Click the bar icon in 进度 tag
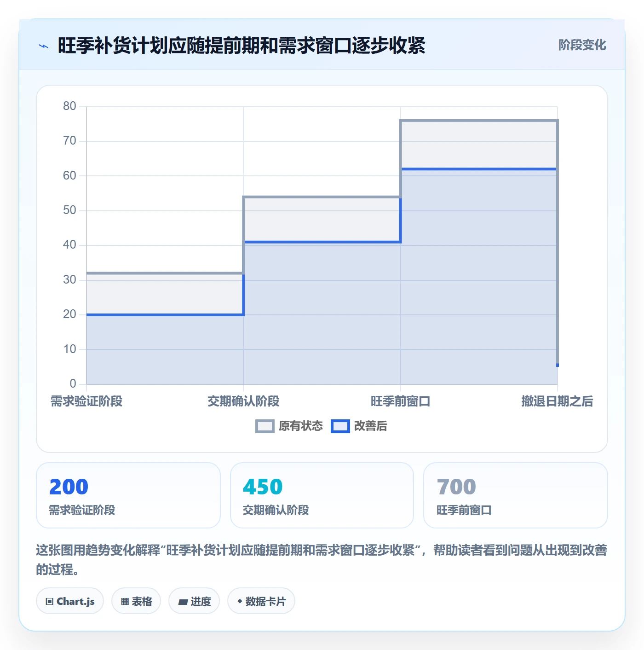The image size is (644, 650). coord(183,602)
